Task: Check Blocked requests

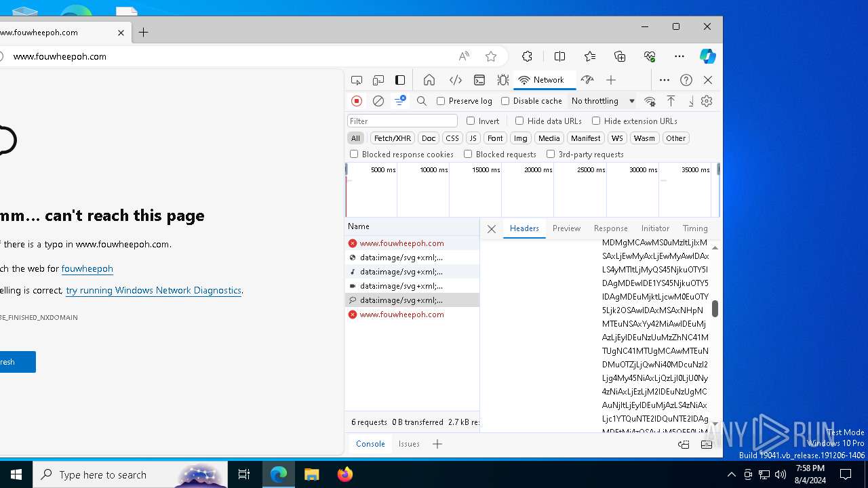Action: [468, 154]
